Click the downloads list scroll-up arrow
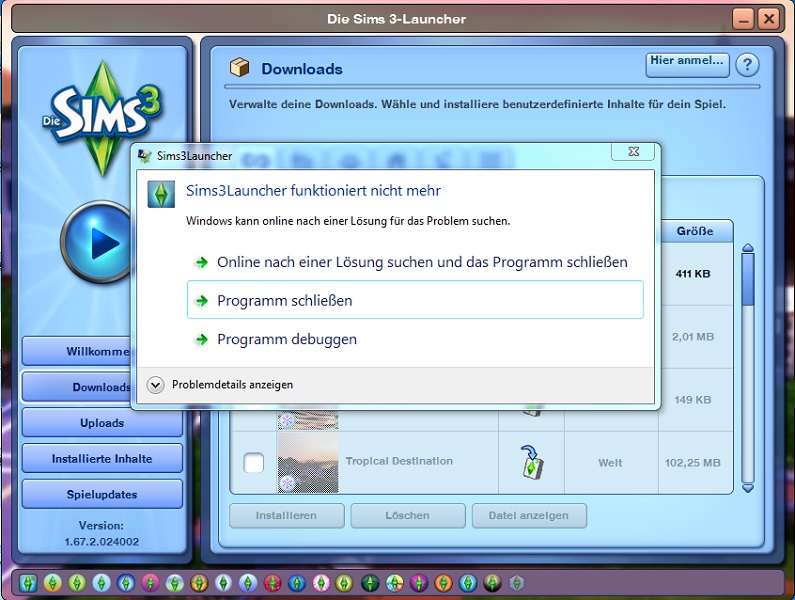Screen dimensions: 795x600 click(748, 248)
